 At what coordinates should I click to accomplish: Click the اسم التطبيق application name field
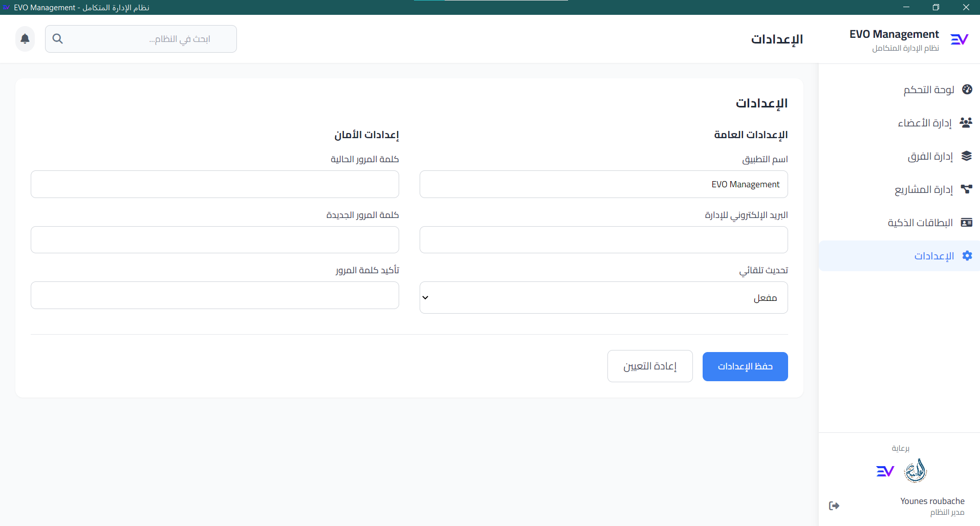[x=603, y=184]
